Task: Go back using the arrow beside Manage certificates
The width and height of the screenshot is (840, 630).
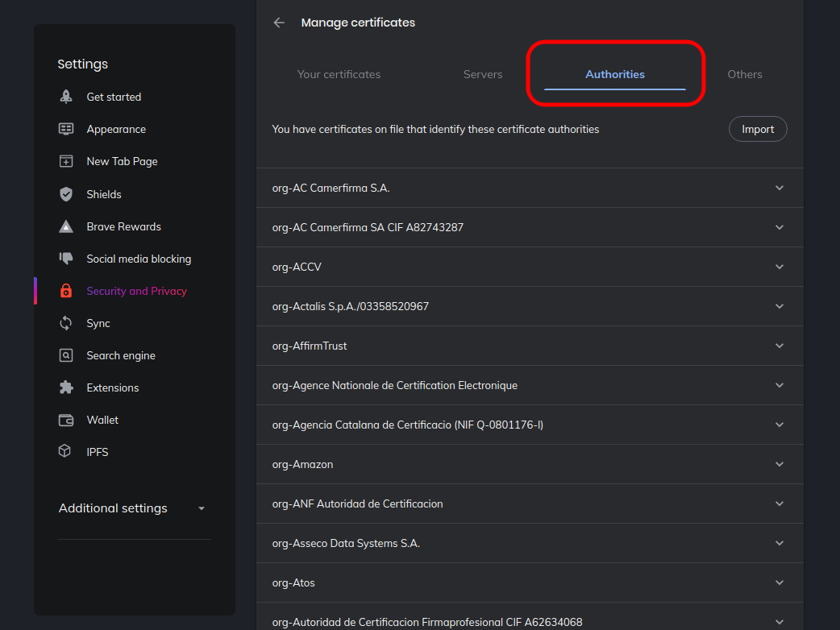Action: 279,23
